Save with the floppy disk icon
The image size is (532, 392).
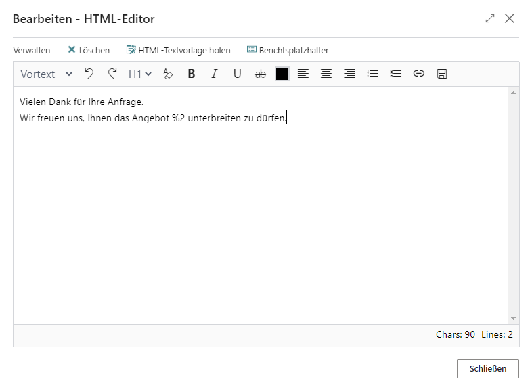pyautogui.click(x=442, y=74)
